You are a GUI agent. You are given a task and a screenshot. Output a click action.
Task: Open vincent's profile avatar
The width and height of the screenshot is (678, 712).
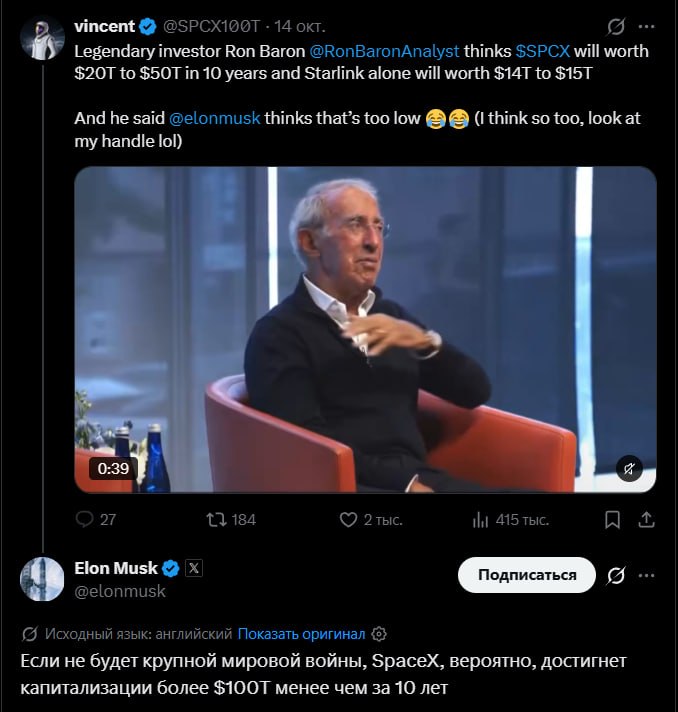pyautogui.click(x=42, y=38)
